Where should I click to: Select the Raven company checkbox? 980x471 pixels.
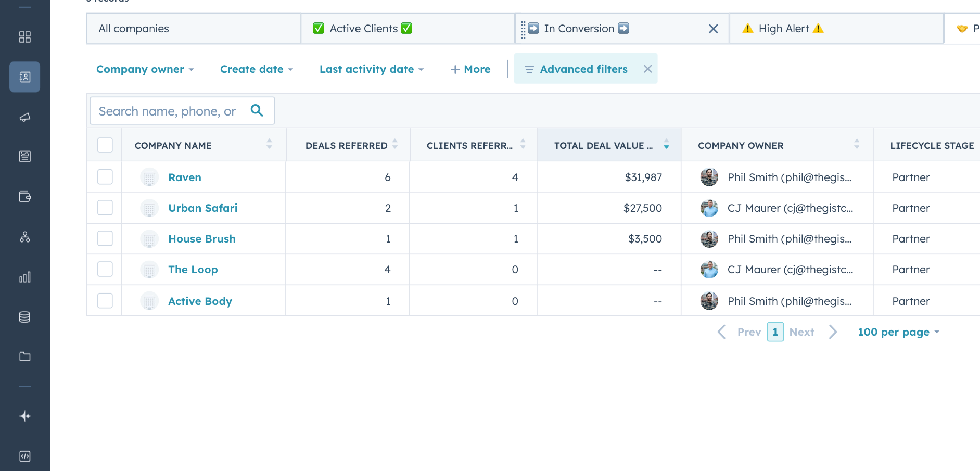pos(105,177)
